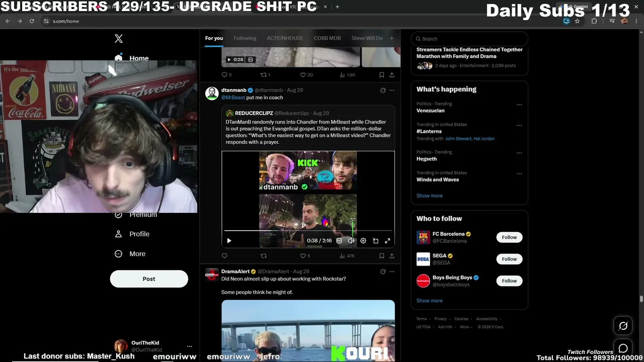Viewport: 644px width, 362px height.
Task: Open the floating Grok assistant button
Action: click(x=623, y=326)
